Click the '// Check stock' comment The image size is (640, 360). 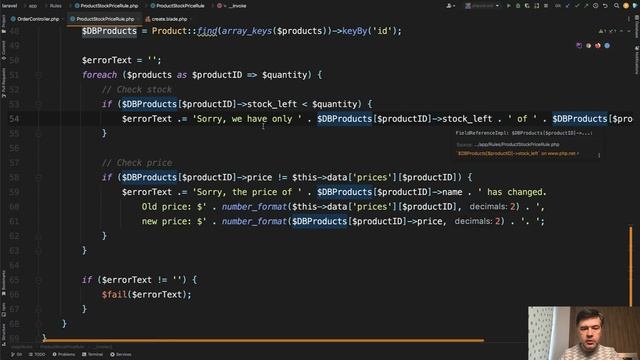(137, 89)
